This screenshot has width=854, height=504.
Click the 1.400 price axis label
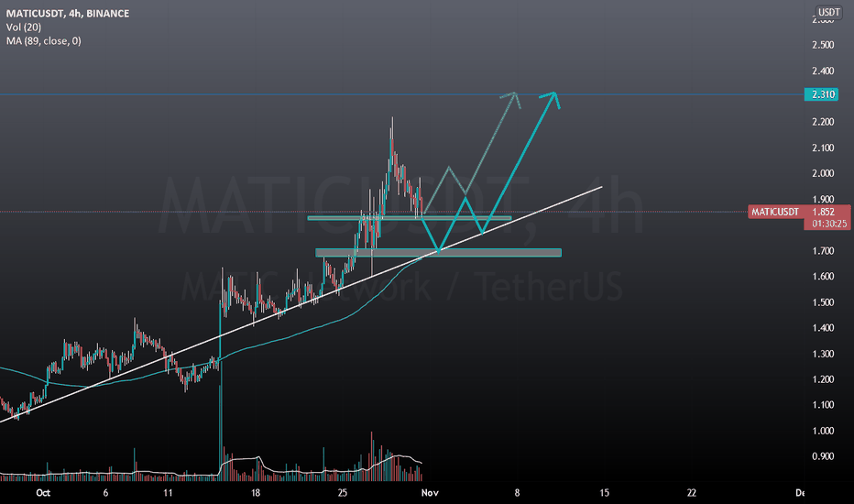pos(823,327)
